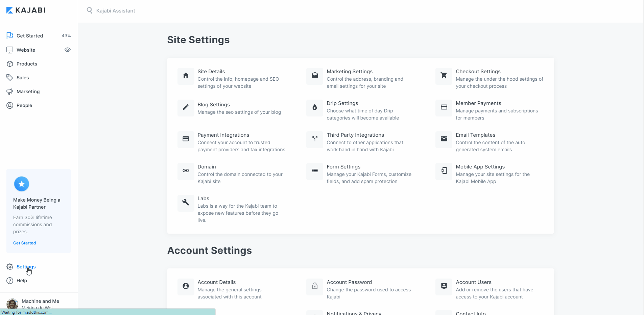The height and width of the screenshot is (315, 644).
Task: Click the Marketing megaphone icon
Action: tap(10, 91)
